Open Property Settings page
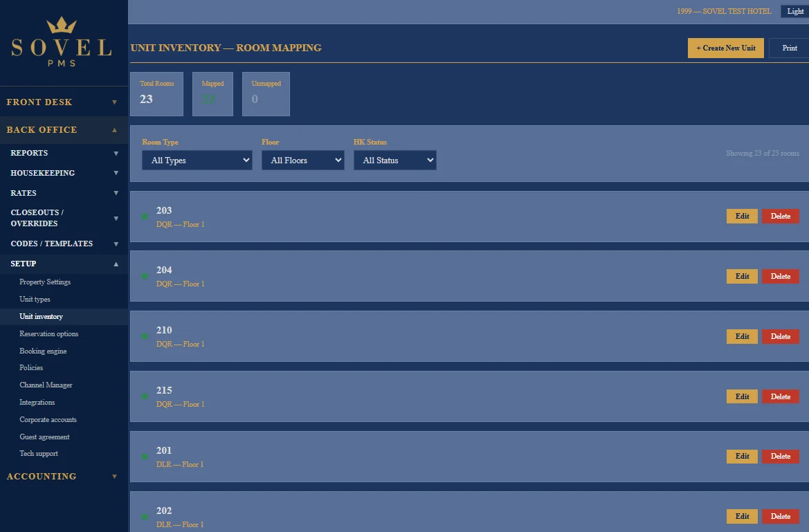Image resolution: width=809 pixels, height=532 pixels. click(45, 282)
